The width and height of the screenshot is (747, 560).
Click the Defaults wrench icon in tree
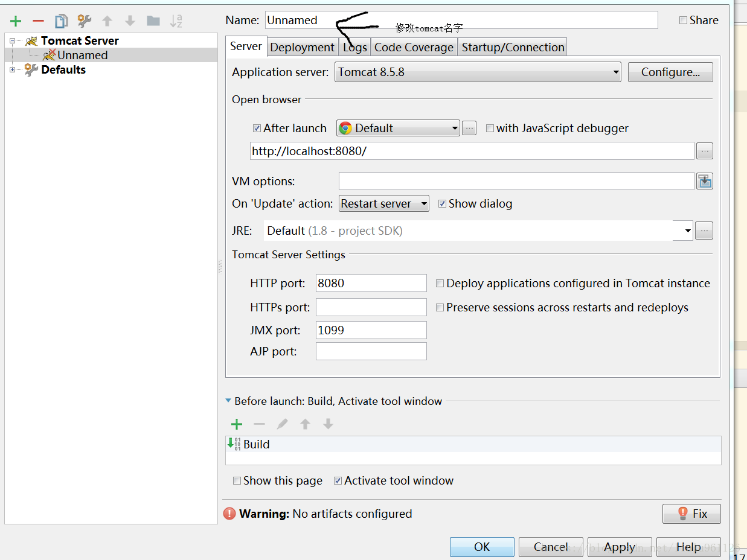[x=31, y=70]
